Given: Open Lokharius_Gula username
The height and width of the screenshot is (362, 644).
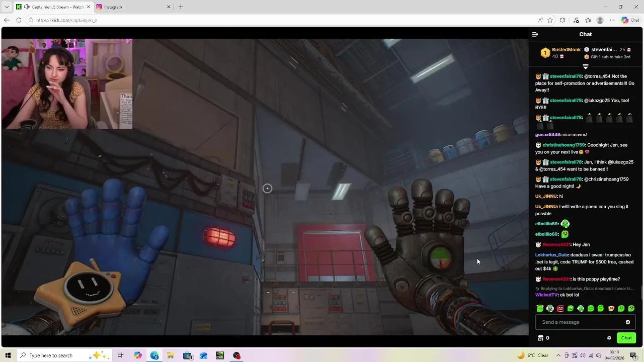Looking at the screenshot, I should [551, 255].
